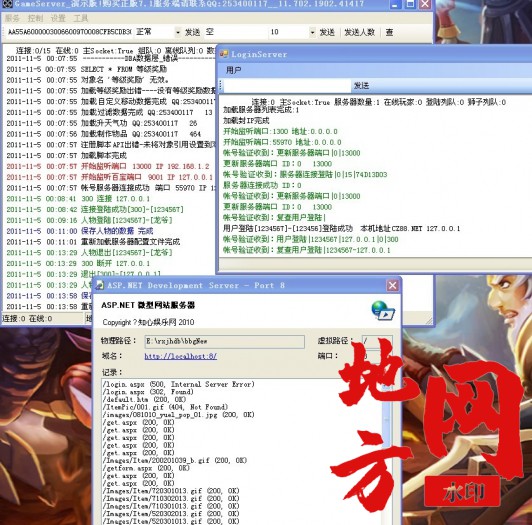Click the GameServer toolbar grip handle
The height and width of the screenshot is (525, 532).
coord(4,32)
